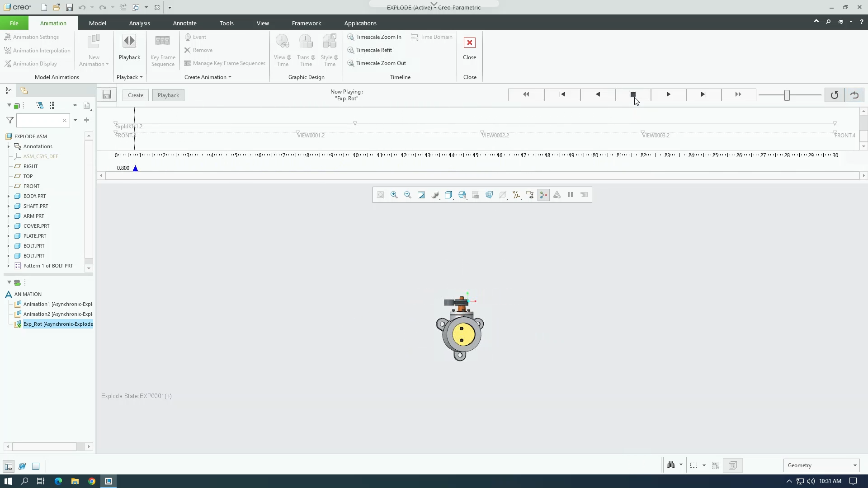Viewport: 868px width, 488px height.
Task: Click the blue timeline position marker
Action: tap(135, 168)
